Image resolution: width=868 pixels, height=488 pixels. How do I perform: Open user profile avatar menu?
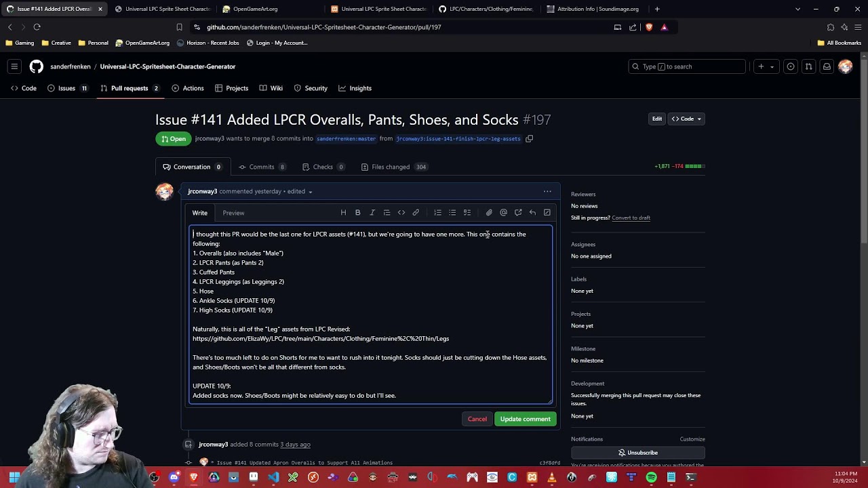[x=845, y=66]
